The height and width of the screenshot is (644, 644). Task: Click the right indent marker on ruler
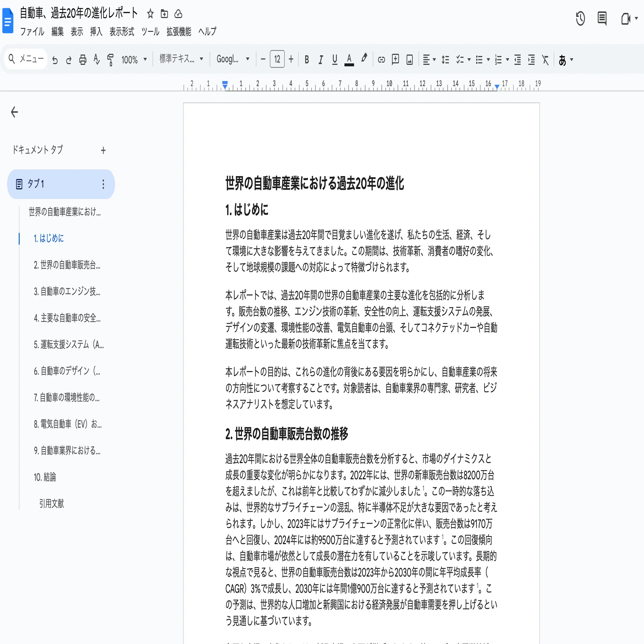497,87
